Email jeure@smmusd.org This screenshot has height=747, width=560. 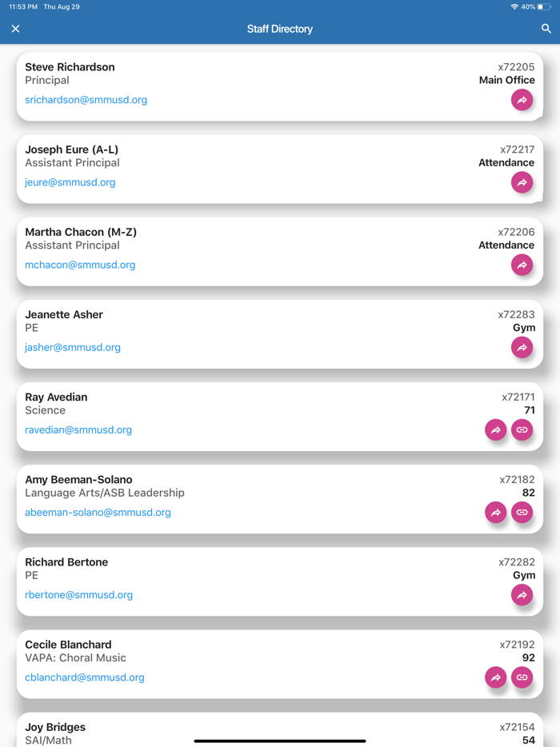point(70,182)
